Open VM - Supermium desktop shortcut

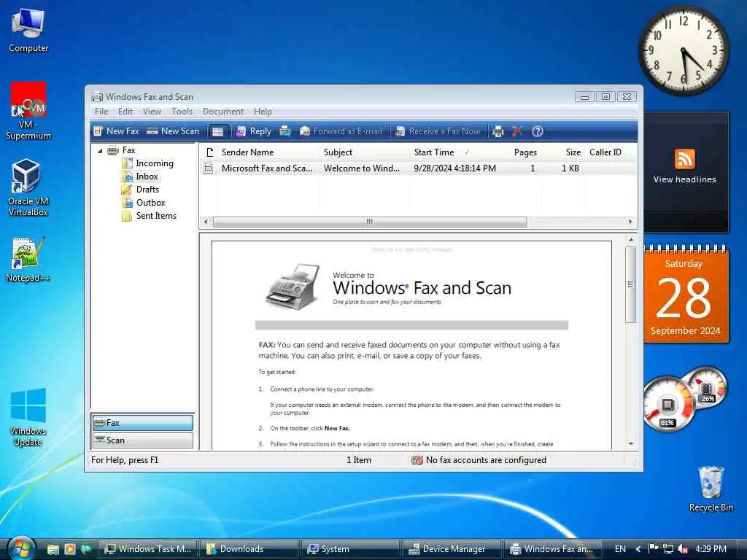tap(28, 112)
